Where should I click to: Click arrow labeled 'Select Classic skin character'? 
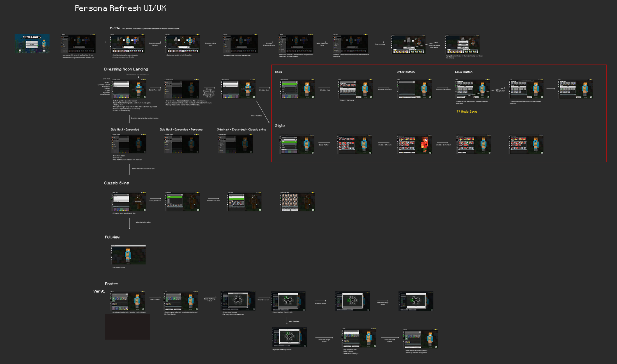pos(155,42)
